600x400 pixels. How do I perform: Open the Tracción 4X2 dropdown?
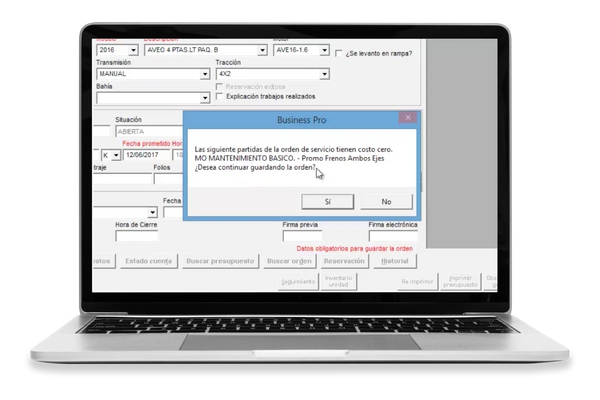click(324, 74)
